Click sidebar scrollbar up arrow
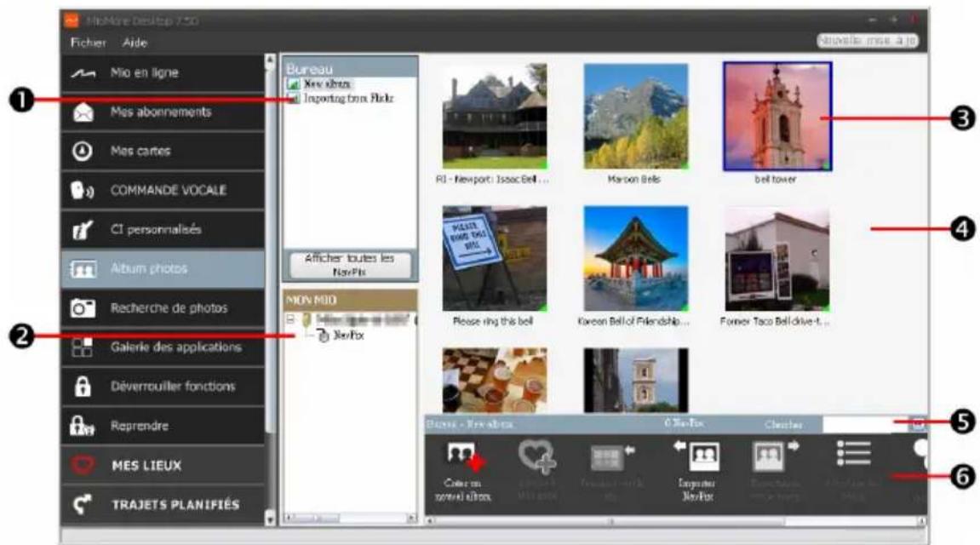The height and width of the screenshot is (545, 980). pos(270,60)
